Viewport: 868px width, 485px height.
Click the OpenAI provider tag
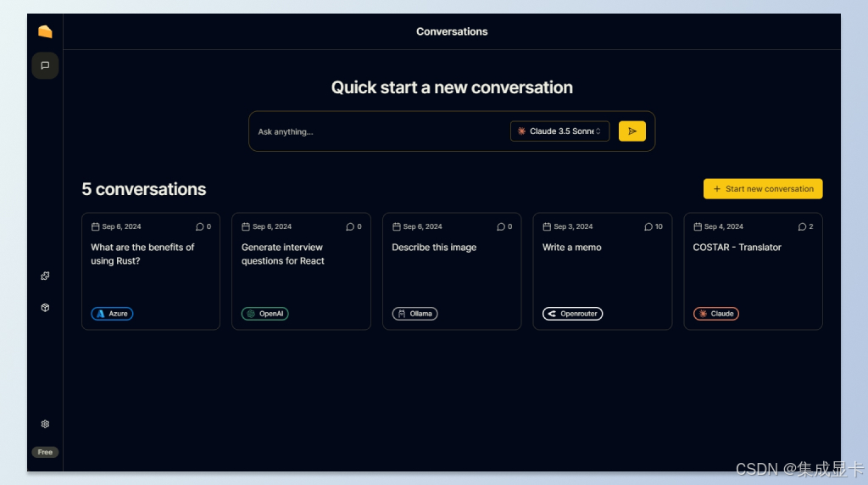click(264, 314)
